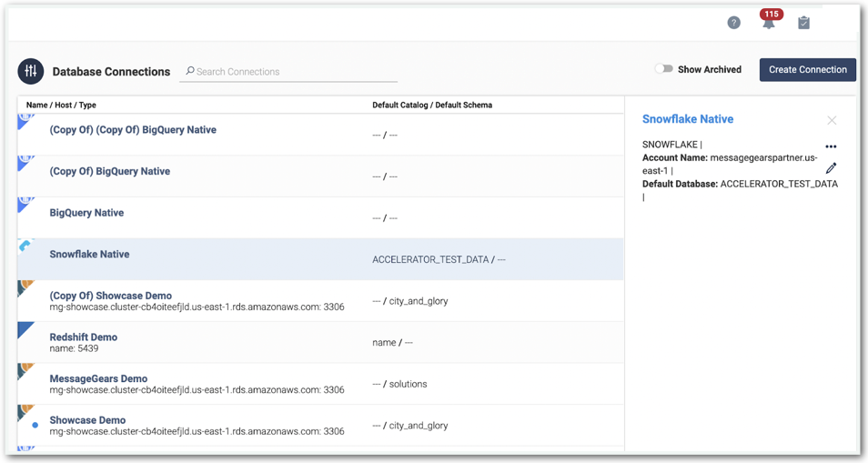Click the Show Archived label

click(709, 70)
